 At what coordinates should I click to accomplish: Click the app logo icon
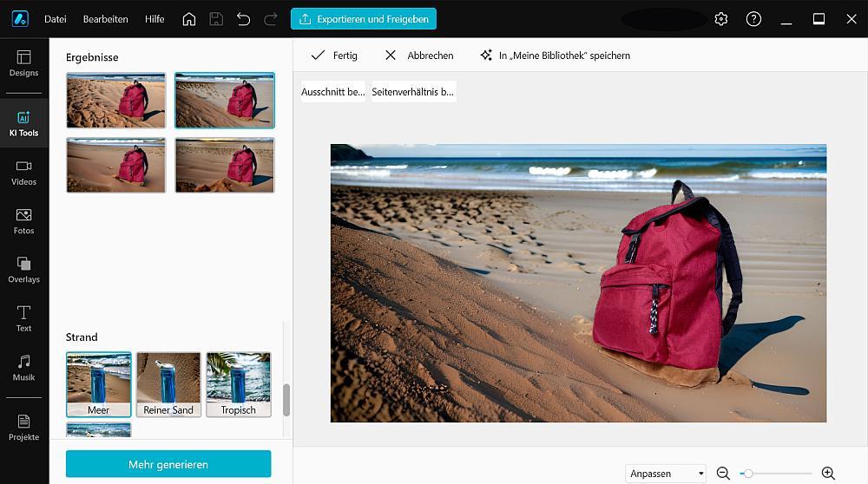click(20, 19)
